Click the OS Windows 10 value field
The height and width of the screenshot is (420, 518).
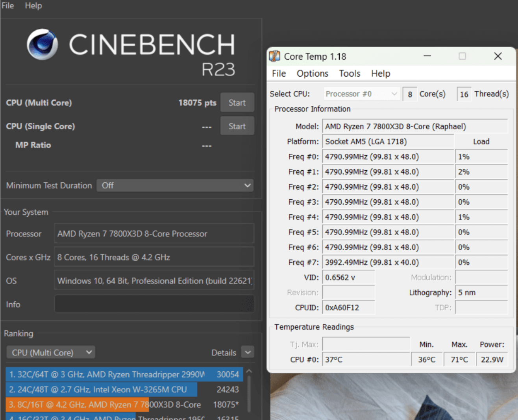coord(154,281)
